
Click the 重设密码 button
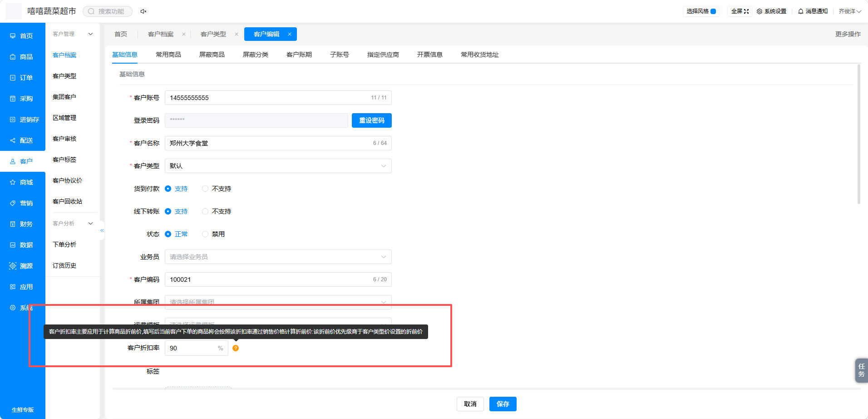pyautogui.click(x=372, y=120)
